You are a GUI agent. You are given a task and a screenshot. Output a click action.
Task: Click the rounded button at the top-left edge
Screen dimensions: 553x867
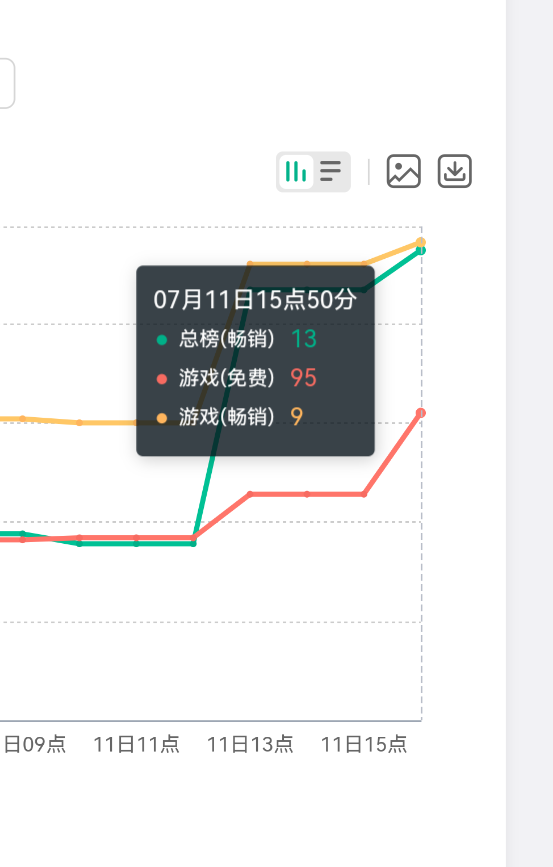(x=7, y=83)
